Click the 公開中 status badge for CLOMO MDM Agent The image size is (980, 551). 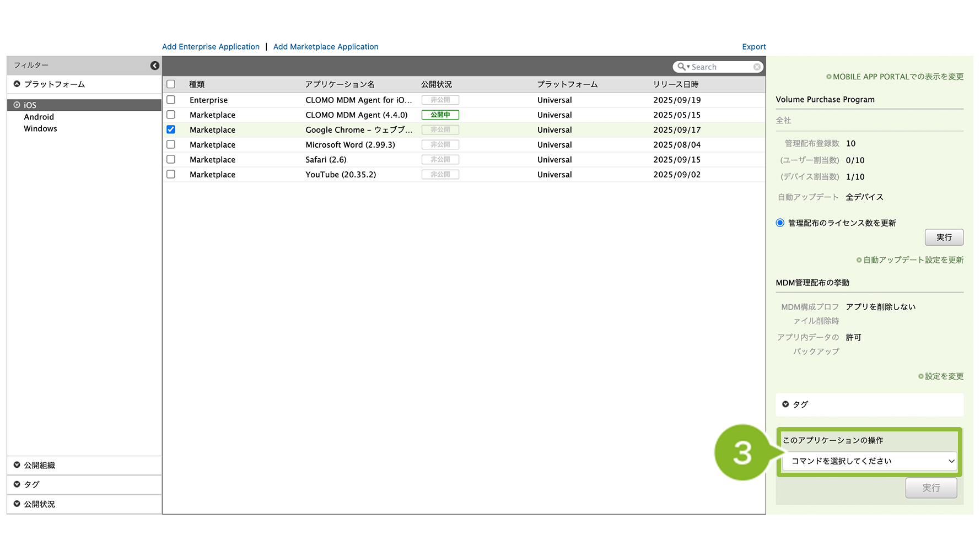tap(440, 115)
